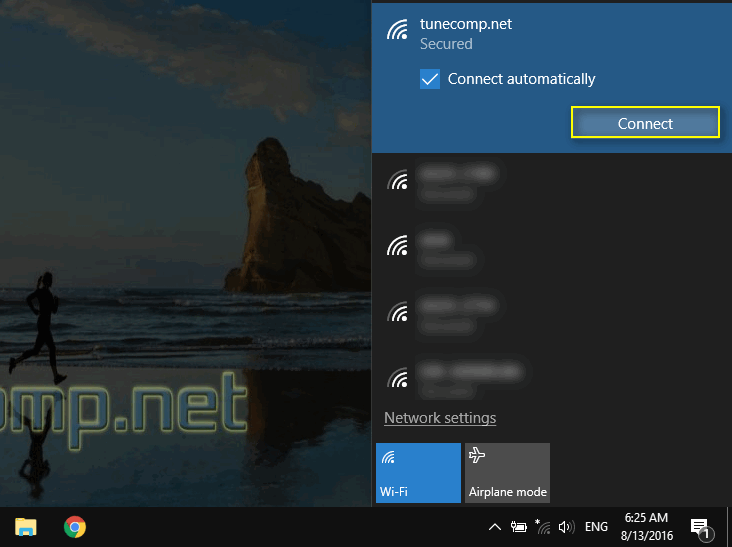
Task: Click the Wi-Fi signal icon of tunecomp.net
Action: coord(398,31)
